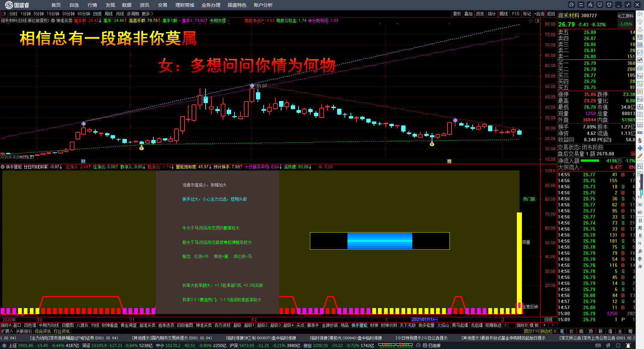Toggle the 神准买卖 indicator check circle
644x349 pixels.
pos(53,20)
